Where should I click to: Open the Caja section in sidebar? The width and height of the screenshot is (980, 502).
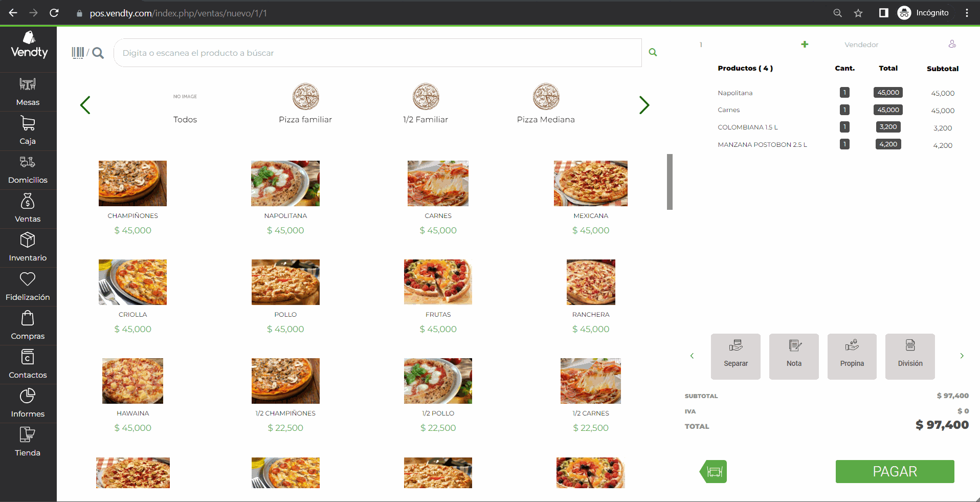pos(28,130)
